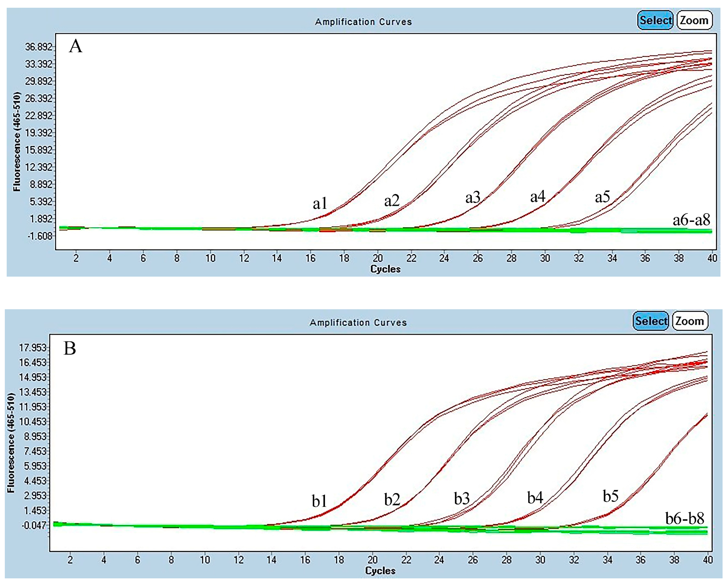
Task: Click panel letter A in top chart
Action: 76,46
